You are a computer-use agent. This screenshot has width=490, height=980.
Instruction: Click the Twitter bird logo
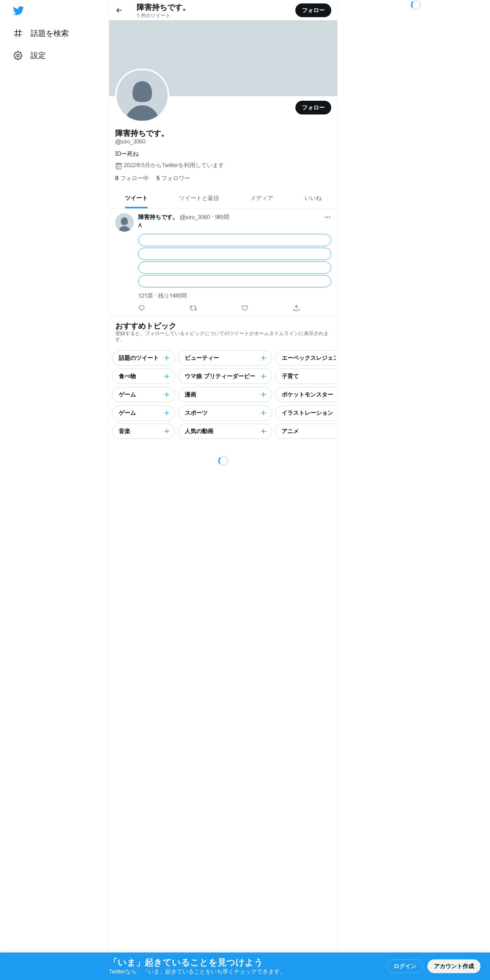click(x=18, y=11)
